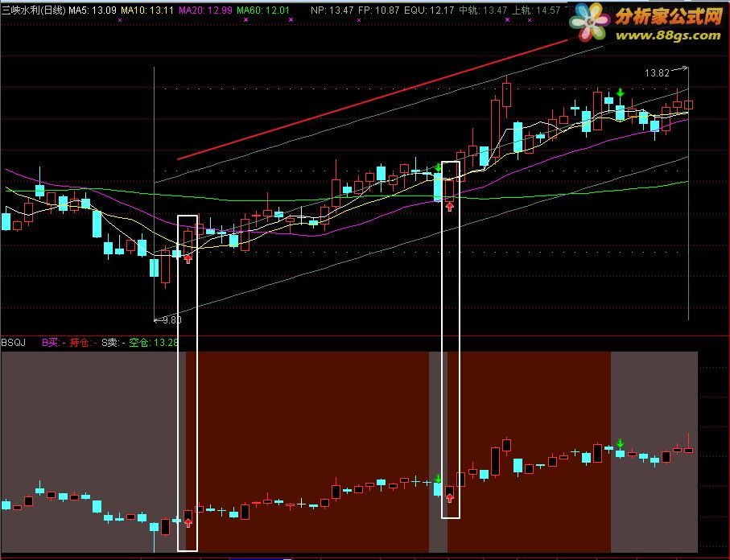
Task: Click the 持仓 legend label
Action: click(82, 343)
